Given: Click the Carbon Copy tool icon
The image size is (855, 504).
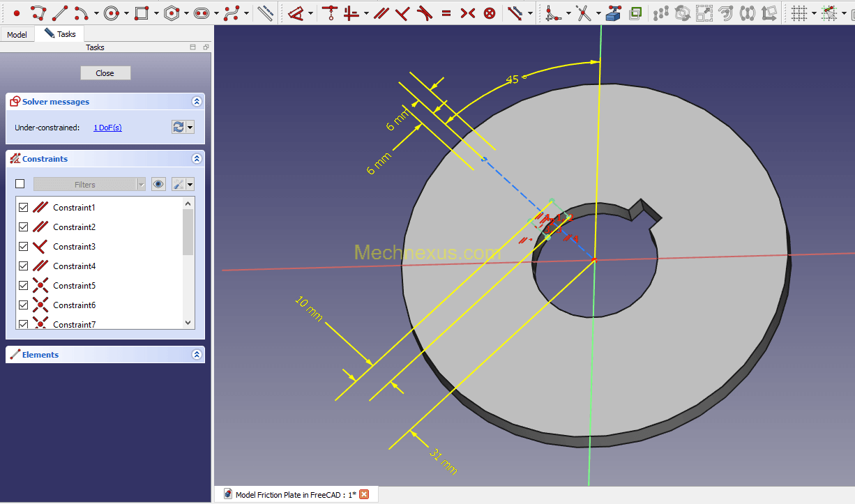Looking at the screenshot, I should [635, 13].
